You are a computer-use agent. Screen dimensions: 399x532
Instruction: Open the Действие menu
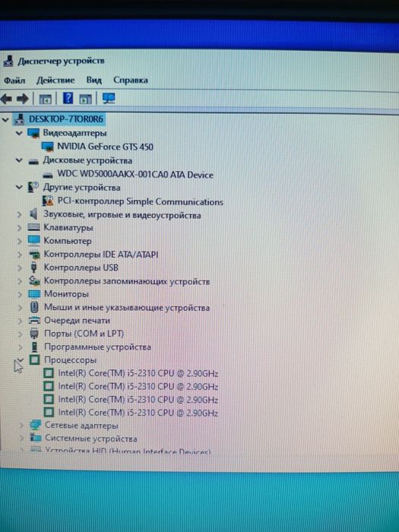coord(55,81)
